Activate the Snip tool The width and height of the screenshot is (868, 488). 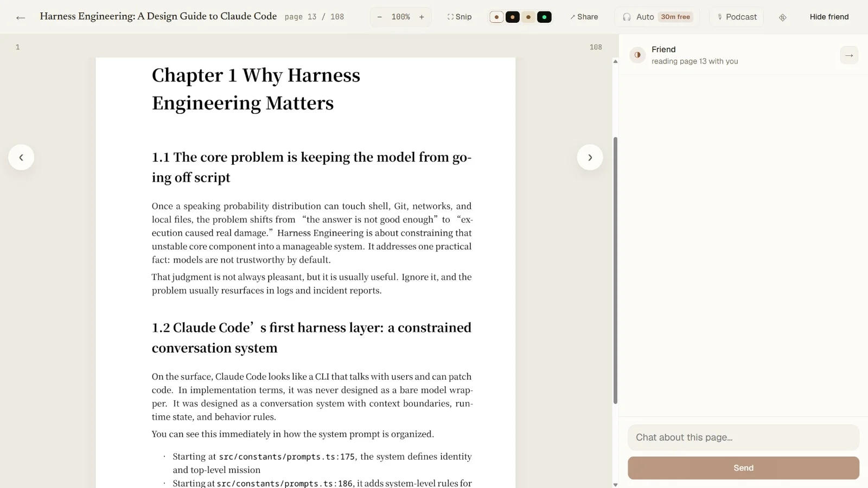(459, 17)
